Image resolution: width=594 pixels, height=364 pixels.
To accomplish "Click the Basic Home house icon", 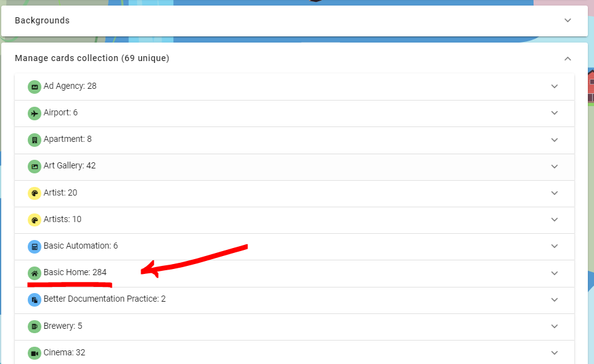I will (x=35, y=273).
